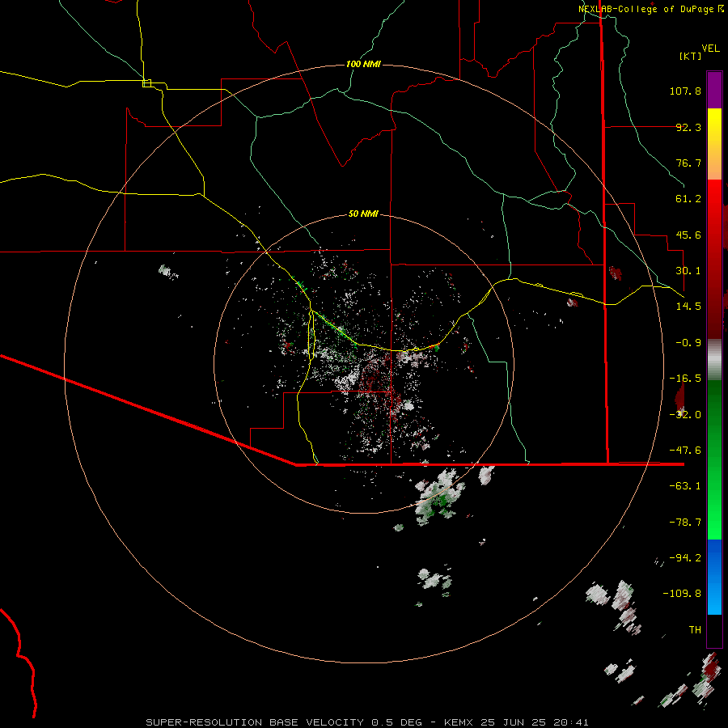Click the -16.5 scale value
728x728 pixels.
pyautogui.click(x=685, y=379)
